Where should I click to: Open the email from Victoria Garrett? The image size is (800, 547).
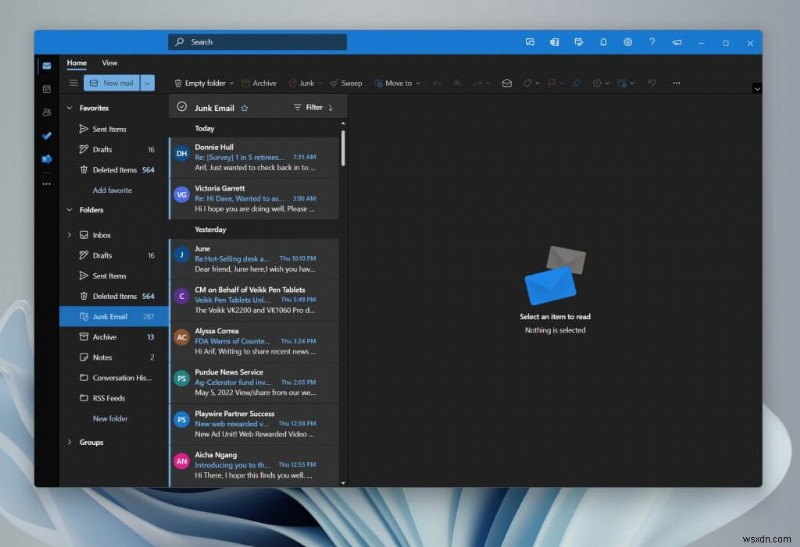[x=254, y=198]
